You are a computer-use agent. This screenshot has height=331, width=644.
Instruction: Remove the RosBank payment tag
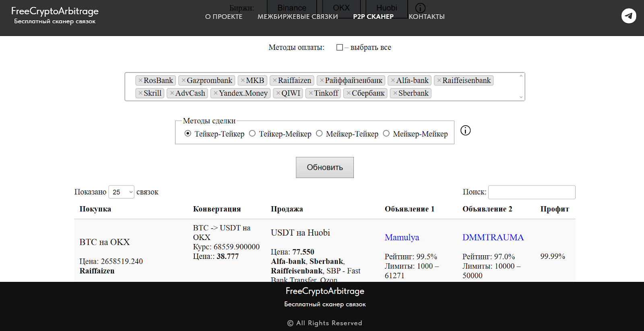coord(140,81)
